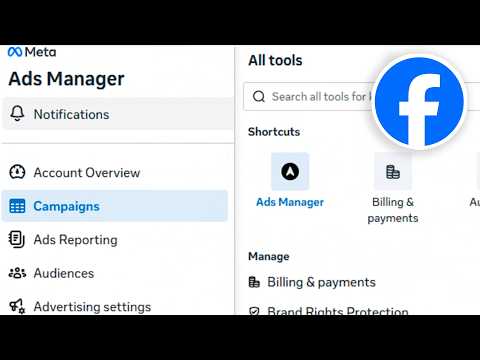Open Audiences in the sidebar

tap(64, 273)
